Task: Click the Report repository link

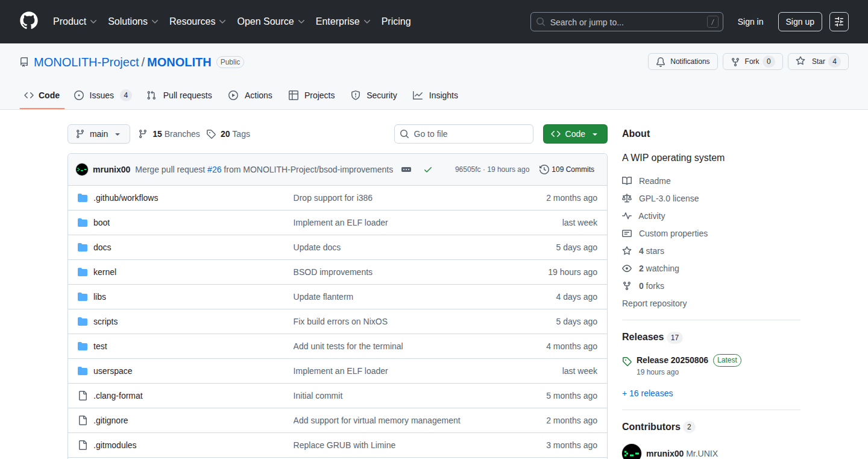Action: (654, 303)
